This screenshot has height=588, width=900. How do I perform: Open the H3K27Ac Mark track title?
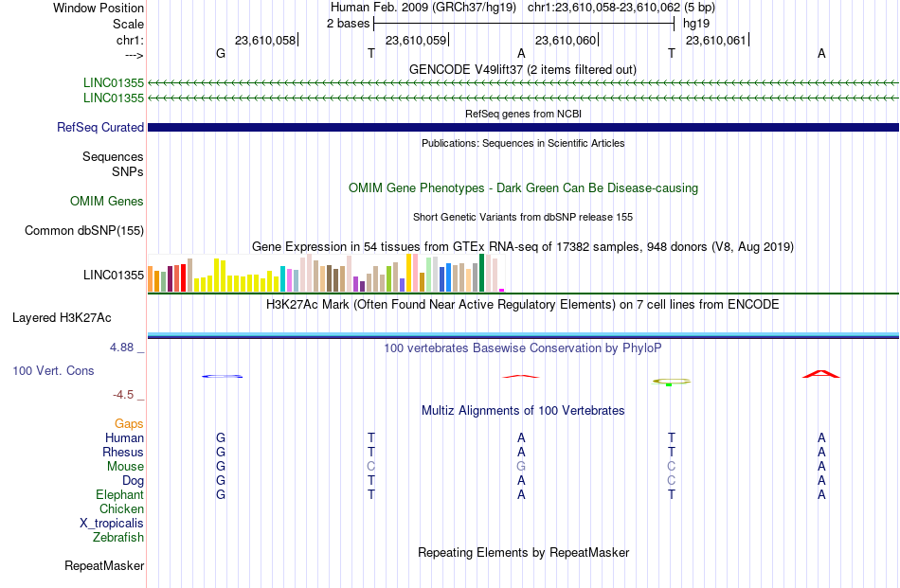coord(523,304)
